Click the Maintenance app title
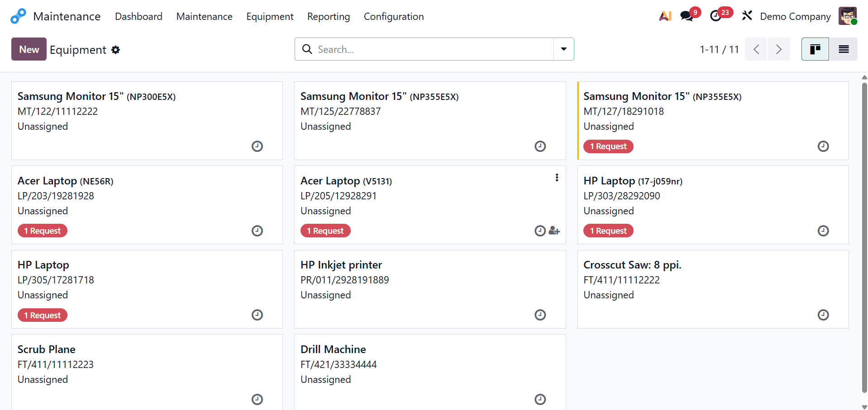Screen dimensions: 868x410 67,16
